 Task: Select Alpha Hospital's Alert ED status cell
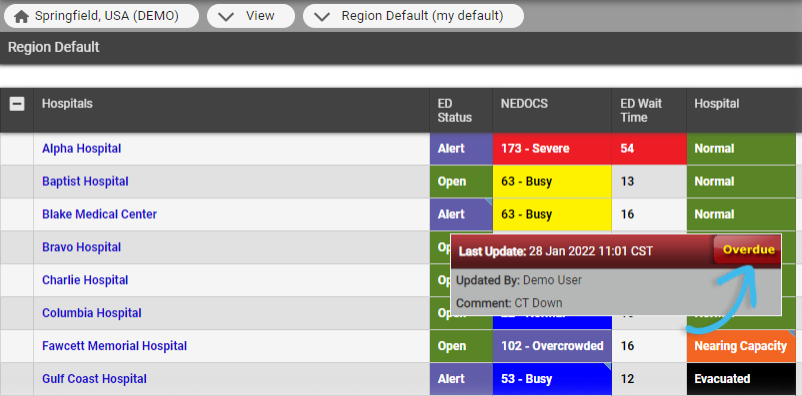(x=461, y=149)
